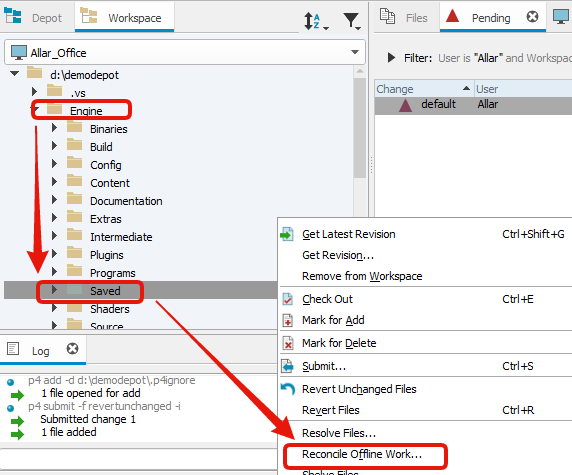Click the Revert Unchanged Files arrow icon
This screenshot has width=572, height=475.
click(288, 389)
